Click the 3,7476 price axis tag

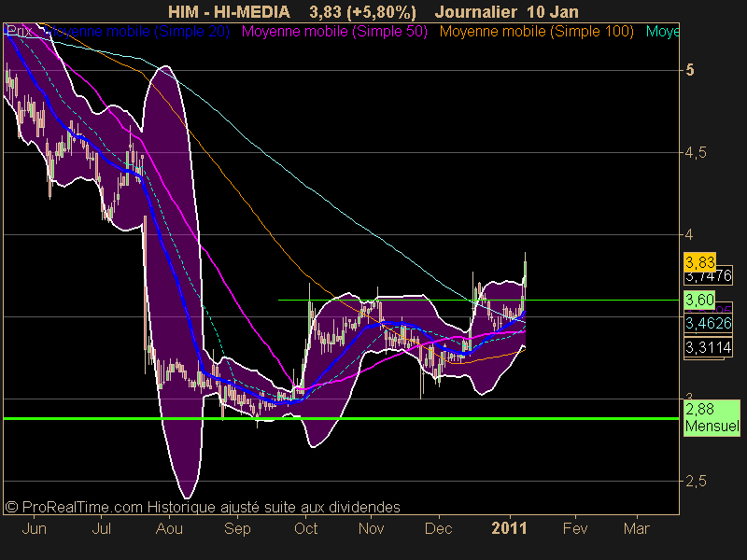[709, 275]
